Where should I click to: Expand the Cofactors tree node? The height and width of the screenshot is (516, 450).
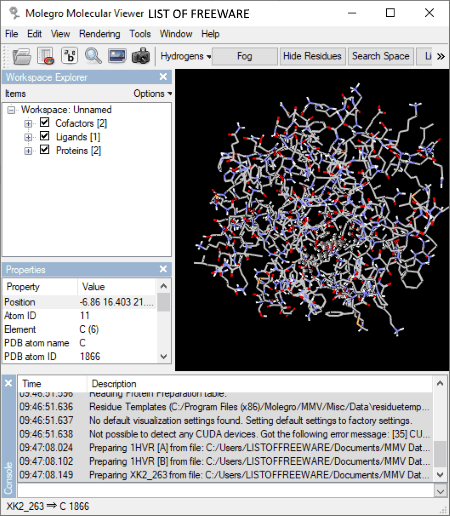point(28,124)
